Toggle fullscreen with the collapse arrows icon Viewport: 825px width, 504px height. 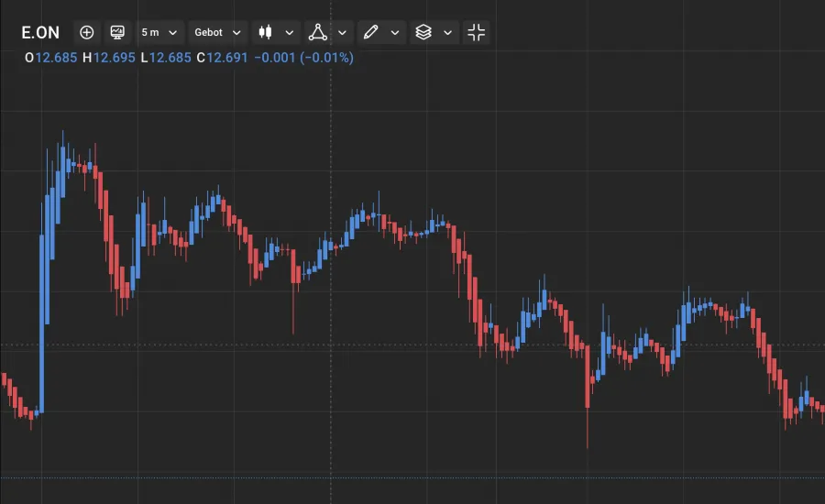476,33
